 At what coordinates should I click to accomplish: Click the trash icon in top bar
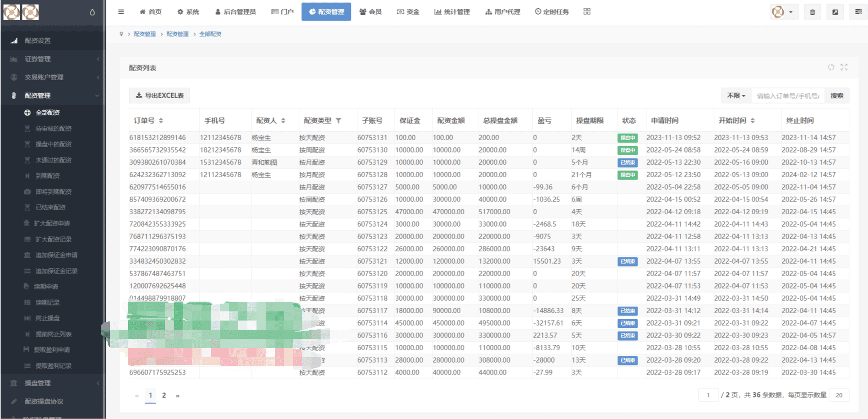(x=813, y=12)
